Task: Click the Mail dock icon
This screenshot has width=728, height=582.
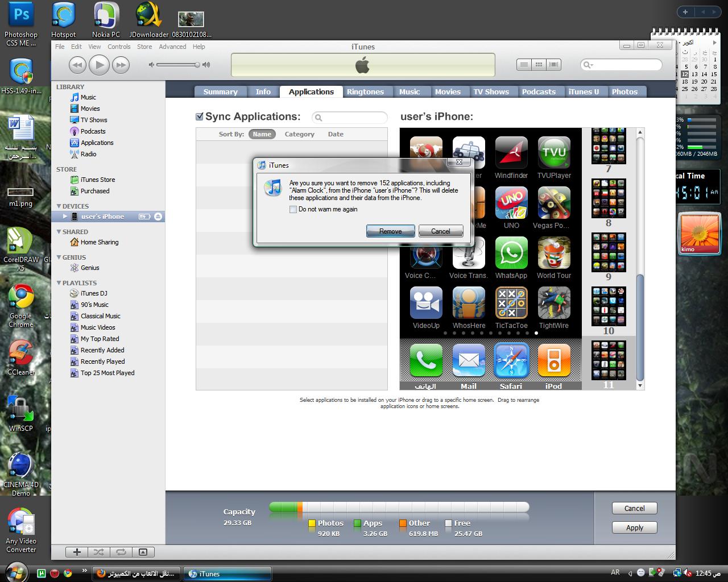Action: coord(469,361)
